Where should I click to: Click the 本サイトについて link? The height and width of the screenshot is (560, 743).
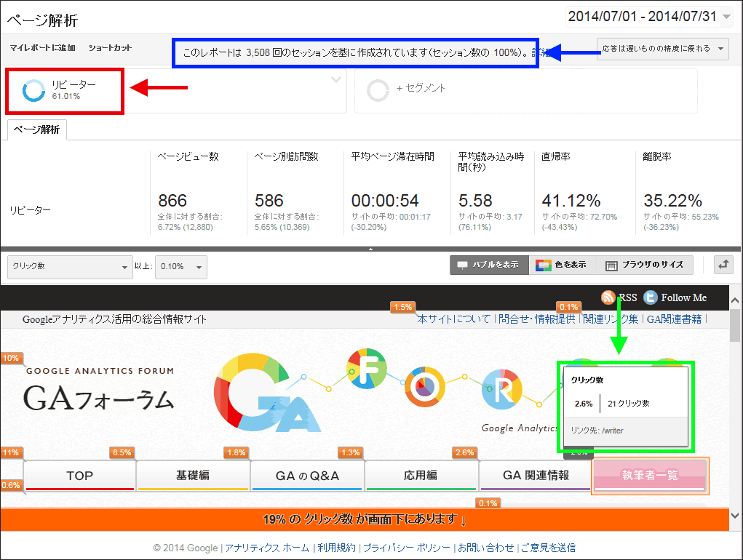point(453,319)
